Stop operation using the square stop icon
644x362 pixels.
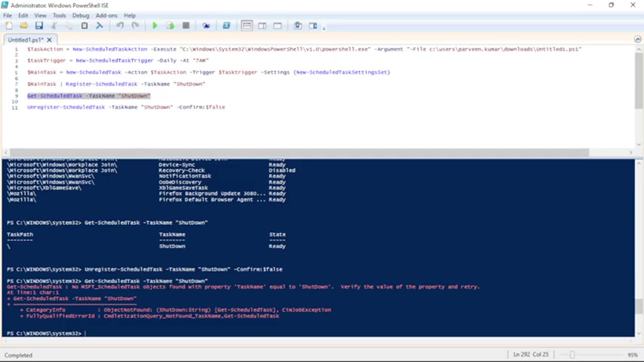186,26
